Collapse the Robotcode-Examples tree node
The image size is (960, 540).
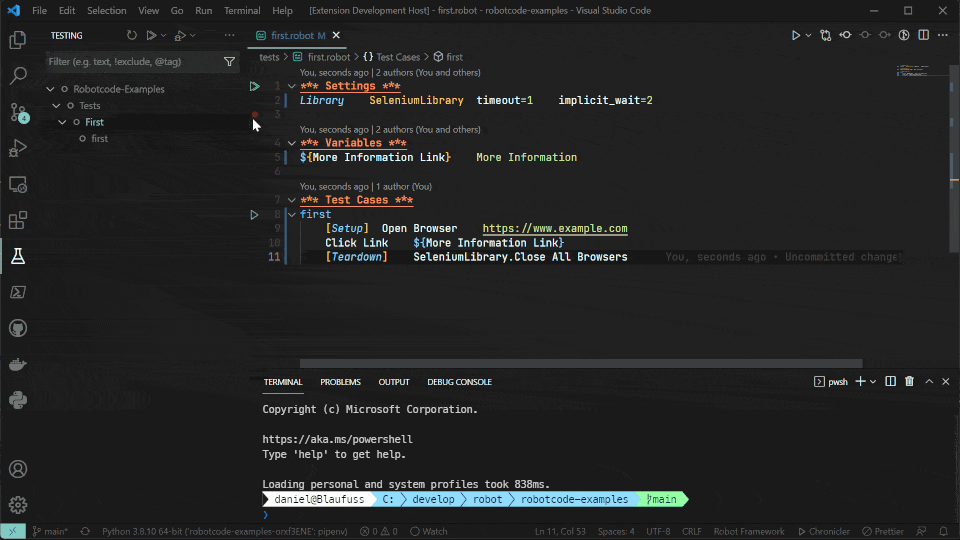click(x=50, y=89)
